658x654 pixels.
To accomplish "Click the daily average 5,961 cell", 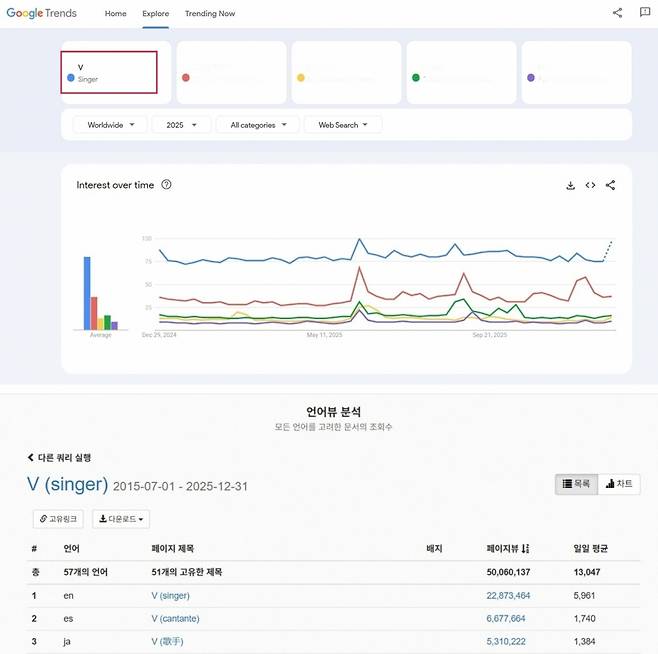I will 584,595.
